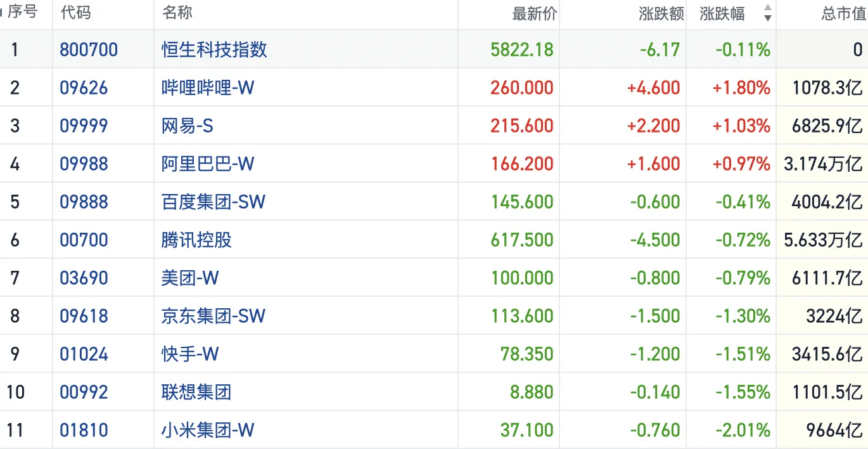Click the 名称 column header
868x449 pixels.
click(177, 13)
